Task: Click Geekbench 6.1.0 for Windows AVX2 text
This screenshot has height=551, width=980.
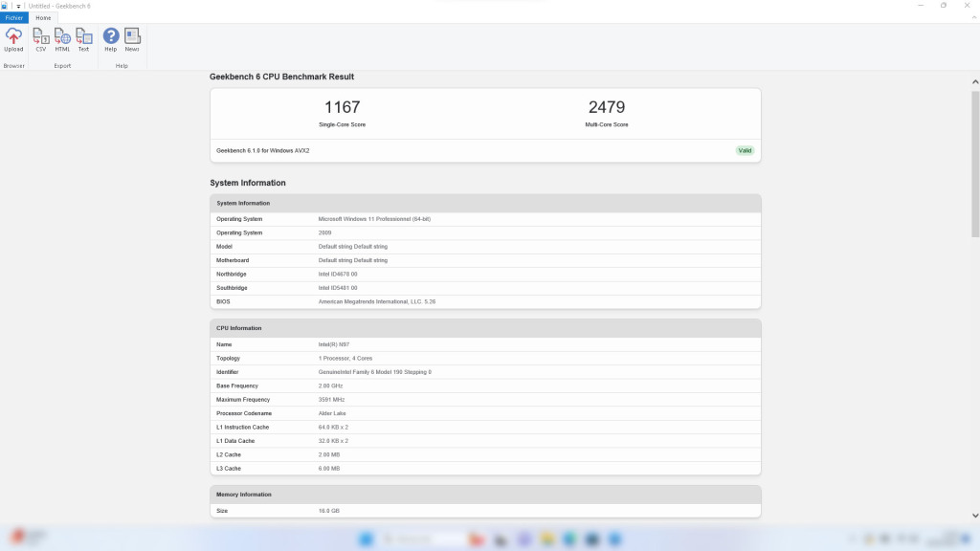Action: pyautogui.click(x=262, y=150)
